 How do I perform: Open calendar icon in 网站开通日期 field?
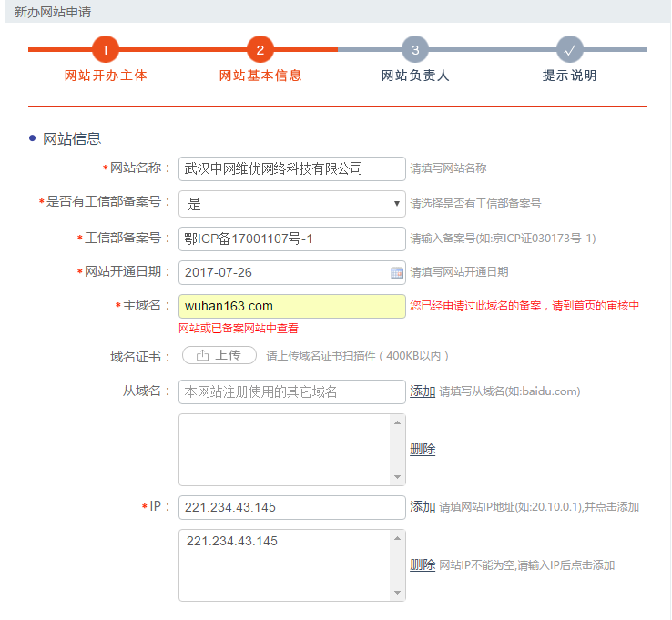pos(397,272)
